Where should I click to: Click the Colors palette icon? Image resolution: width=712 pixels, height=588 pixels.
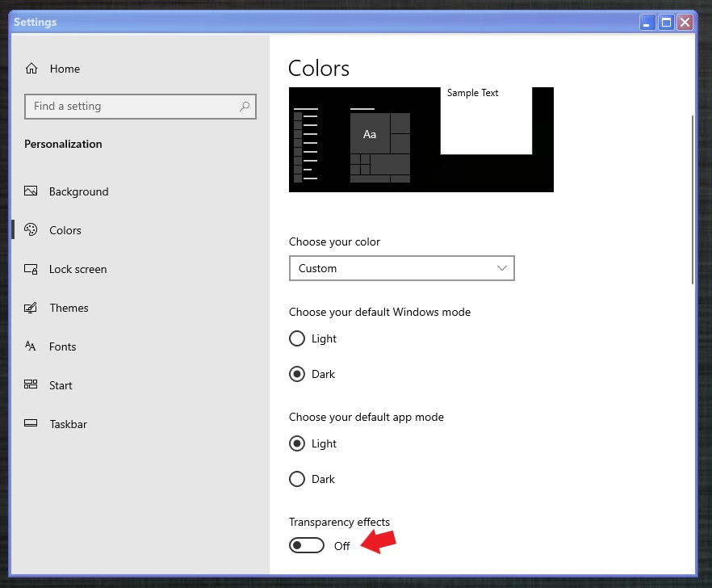click(31, 230)
